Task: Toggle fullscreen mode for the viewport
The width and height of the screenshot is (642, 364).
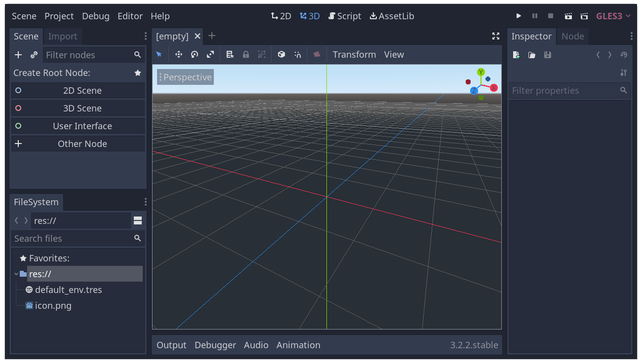Action: (x=495, y=36)
